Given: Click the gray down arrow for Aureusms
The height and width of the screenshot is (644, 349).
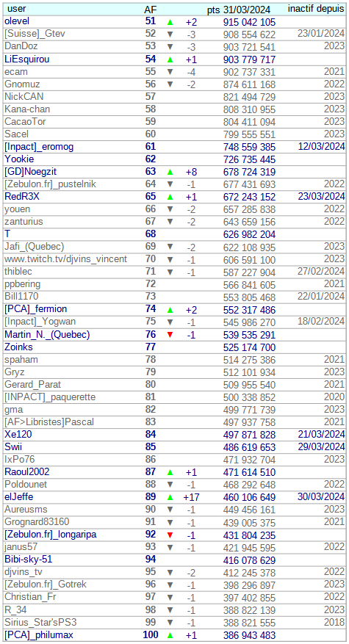Looking at the screenshot, I should [170, 510].
